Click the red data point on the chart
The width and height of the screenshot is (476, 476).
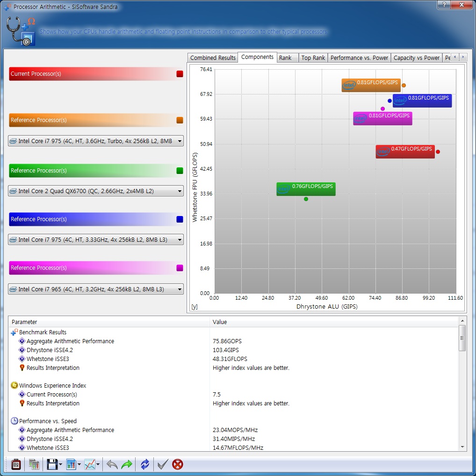[x=438, y=152]
